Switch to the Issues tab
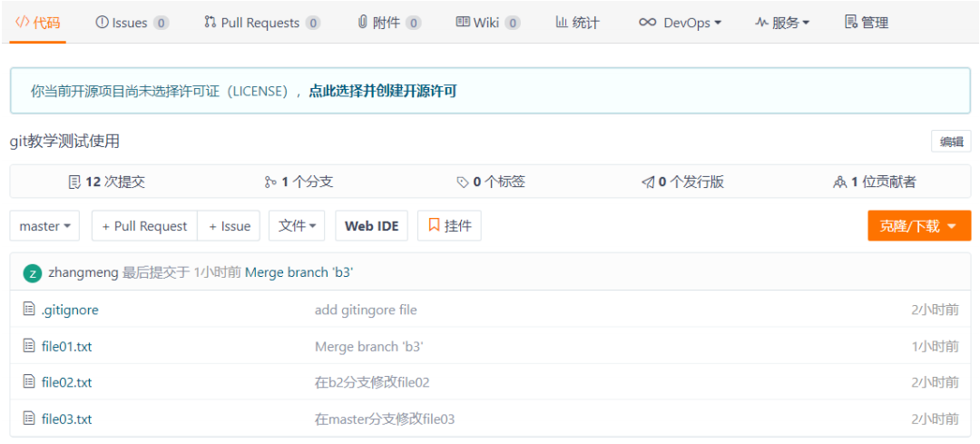 [x=132, y=23]
